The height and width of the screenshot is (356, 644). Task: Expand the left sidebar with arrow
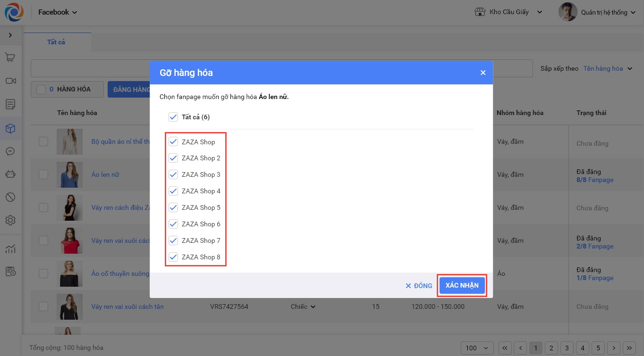pyautogui.click(x=10, y=35)
